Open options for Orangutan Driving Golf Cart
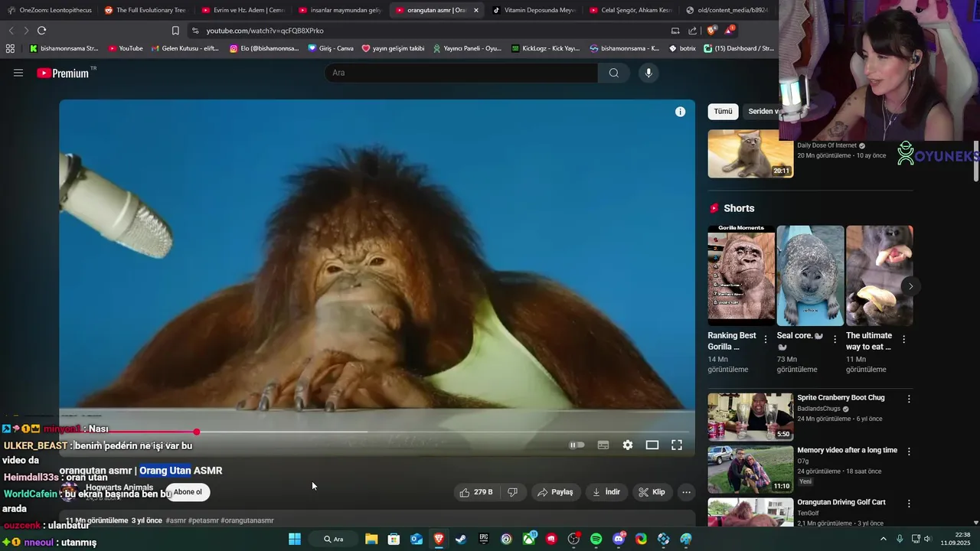The height and width of the screenshot is (551, 980). pos(909,504)
